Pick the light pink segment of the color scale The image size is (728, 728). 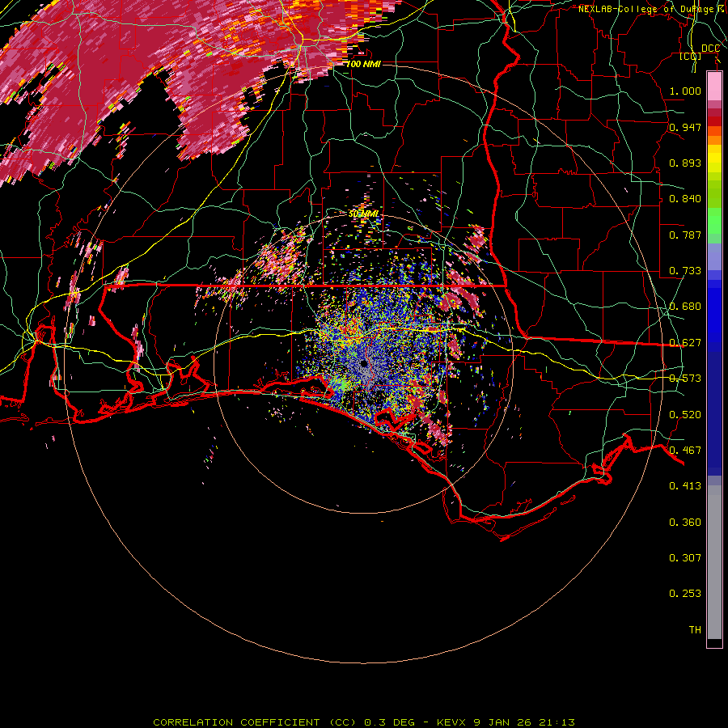(714, 87)
